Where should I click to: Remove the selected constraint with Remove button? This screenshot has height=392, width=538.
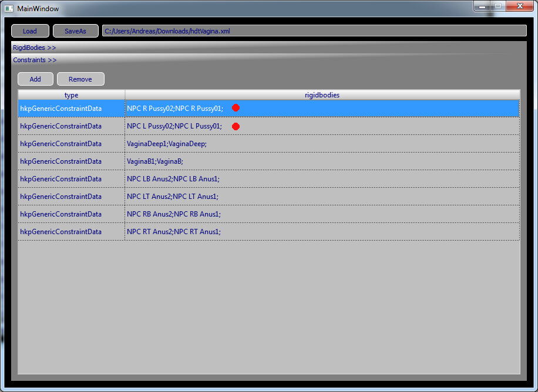80,79
